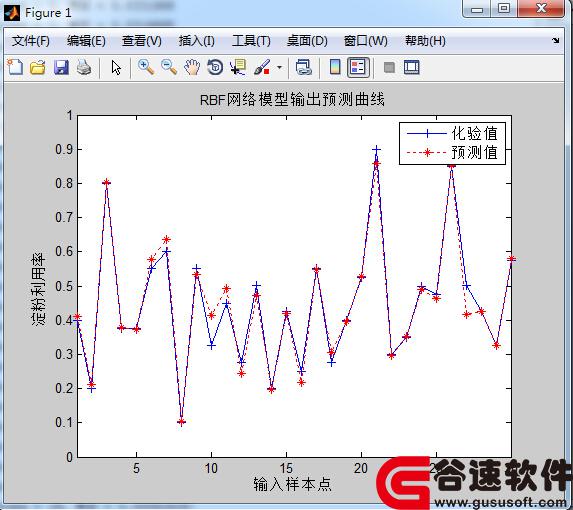Save the figure with the floppy disk icon
573x510 pixels.
pyautogui.click(x=61, y=67)
